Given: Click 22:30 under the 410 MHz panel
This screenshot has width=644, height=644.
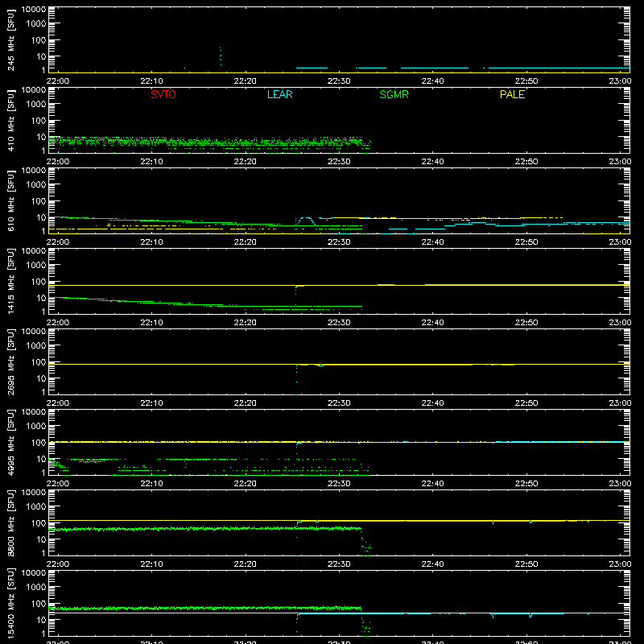Looking at the screenshot, I should pyautogui.click(x=339, y=162).
